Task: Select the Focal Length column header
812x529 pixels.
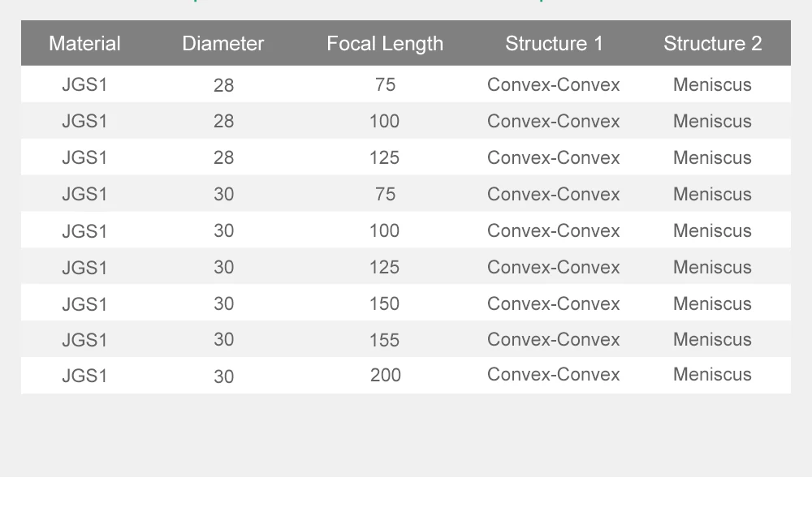Action: (385, 44)
